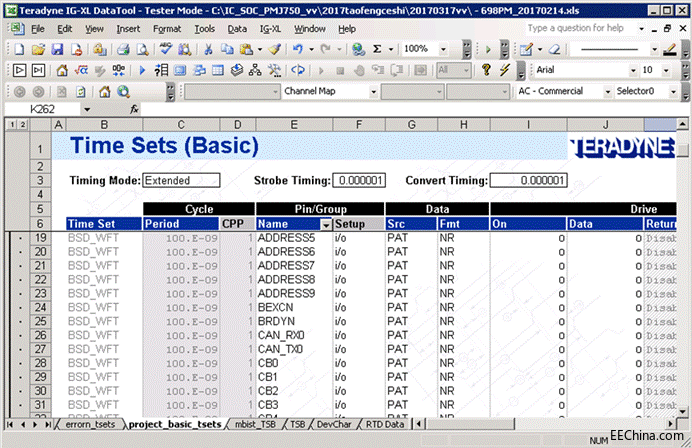This screenshot has width=692, height=448.
Task: Undo the last action
Action: pyautogui.click(x=298, y=49)
